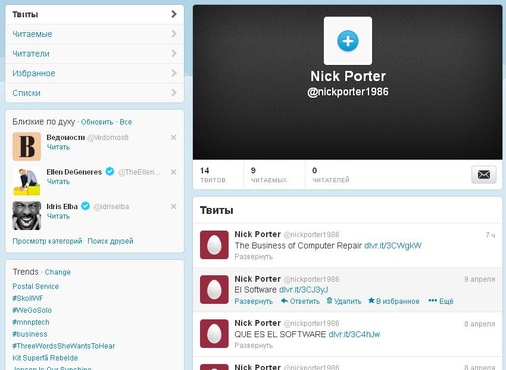506x370 pixels.
Task: View the 0 читателей count
Action: (331, 175)
